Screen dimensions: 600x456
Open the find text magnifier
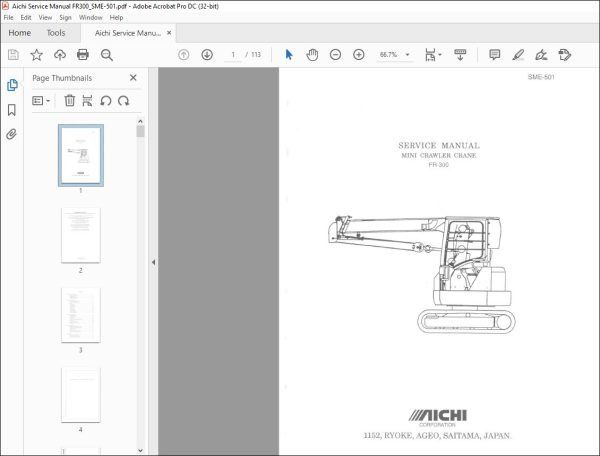click(x=106, y=55)
